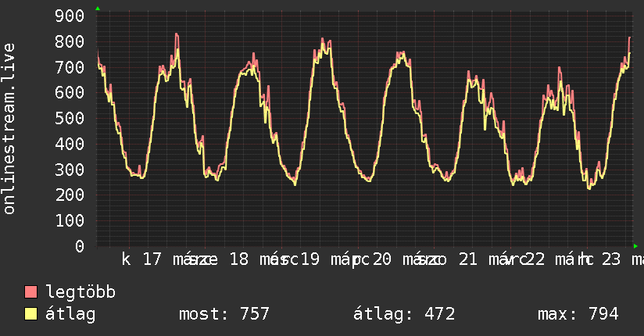The width and height of the screenshot is (644, 336).
Task: Select the átlag legend label beside yellow swatch
Action: coord(70,314)
